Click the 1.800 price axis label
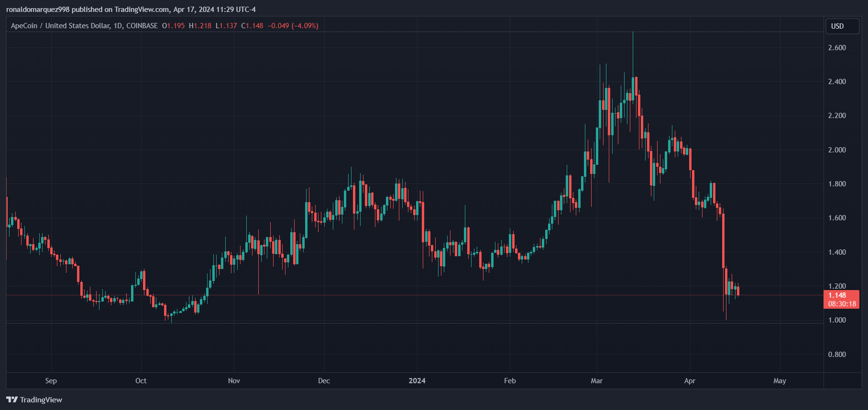 [837, 184]
